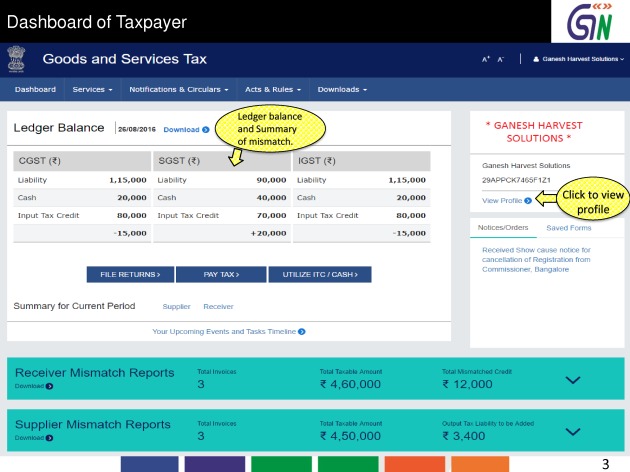Click PAY TAX button
The height and width of the screenshot is (472, 630).
pyautogui.click(x=221, y=274)
